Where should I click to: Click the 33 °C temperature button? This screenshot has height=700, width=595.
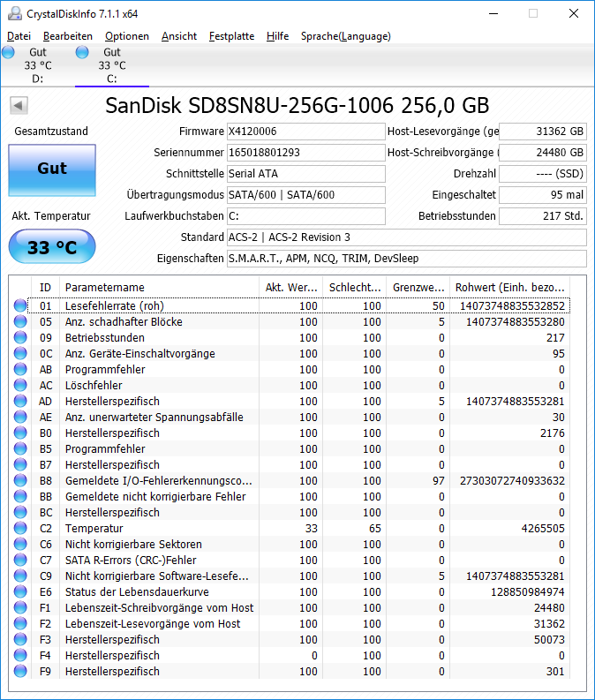(52, 246)
